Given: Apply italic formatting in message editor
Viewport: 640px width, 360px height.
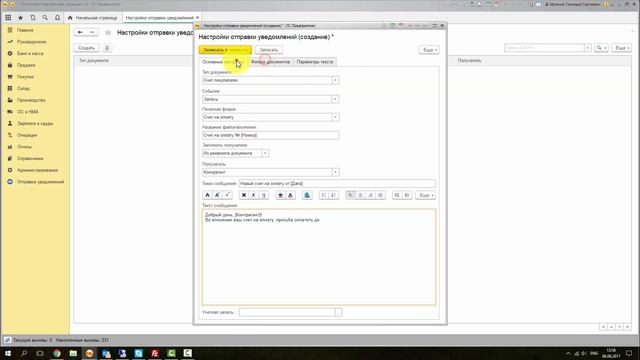Looking at the screenshot, I should tap(253, 195).
